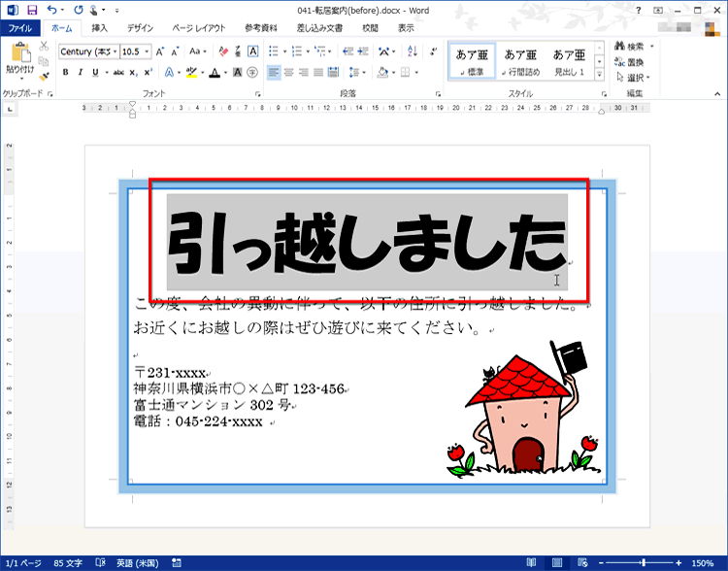Click the increase indent icon
The width and height of the screenshot is (728, 571).
click(x=363, y=51)
